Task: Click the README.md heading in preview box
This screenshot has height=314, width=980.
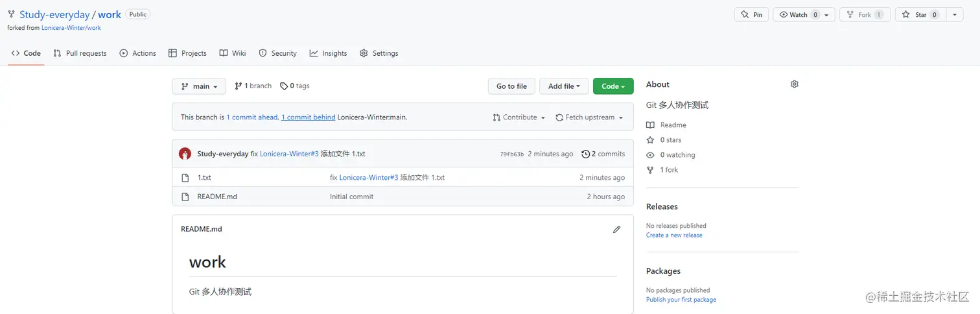Action: point(201,229)
